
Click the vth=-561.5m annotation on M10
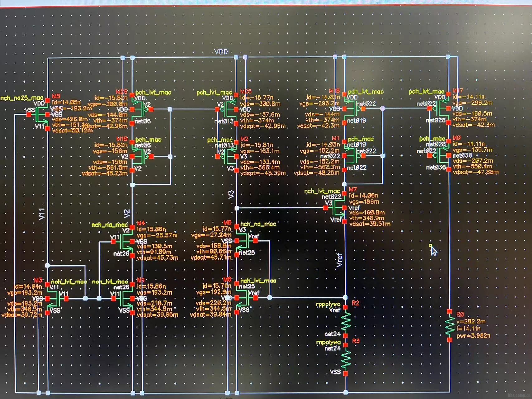pos(108,168)
